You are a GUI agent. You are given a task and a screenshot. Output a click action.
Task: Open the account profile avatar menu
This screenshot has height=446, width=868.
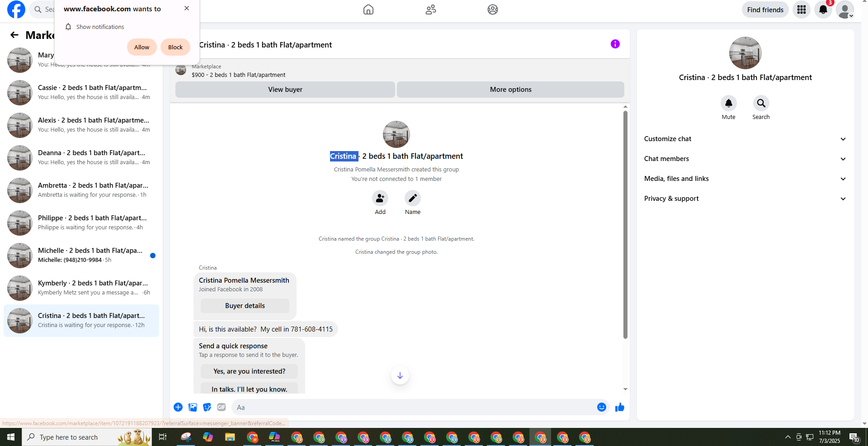(x=845, y=9)
